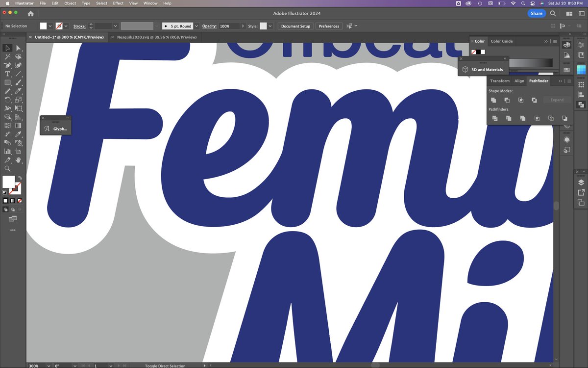Click the Minus Front shape mode icon
Screen dimensions: 588x368
click(x=507, y=100)
